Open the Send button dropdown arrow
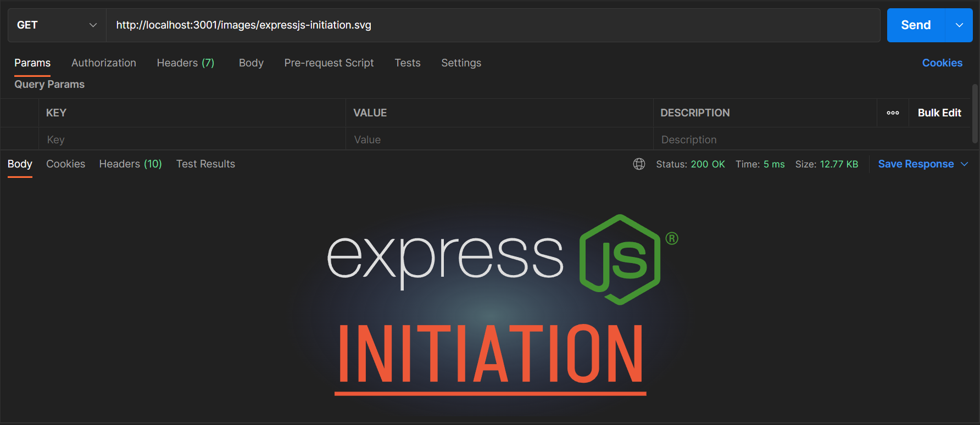The width and height of the screenshot is (980, 425). click(959, 25)
